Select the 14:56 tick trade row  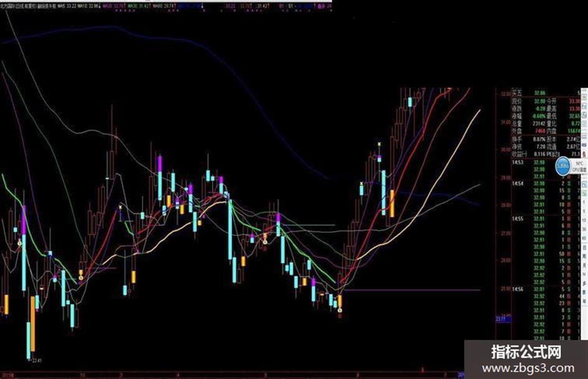tap(546, 289)
